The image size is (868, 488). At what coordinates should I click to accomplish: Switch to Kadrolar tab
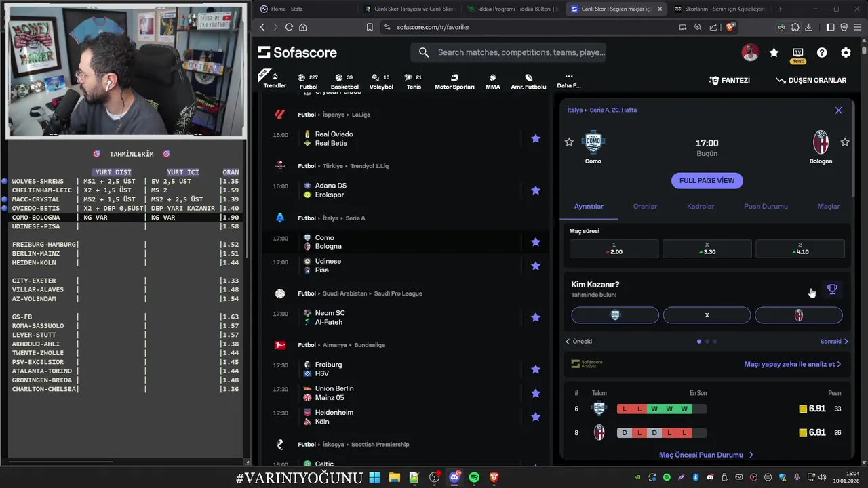(701, 207)
